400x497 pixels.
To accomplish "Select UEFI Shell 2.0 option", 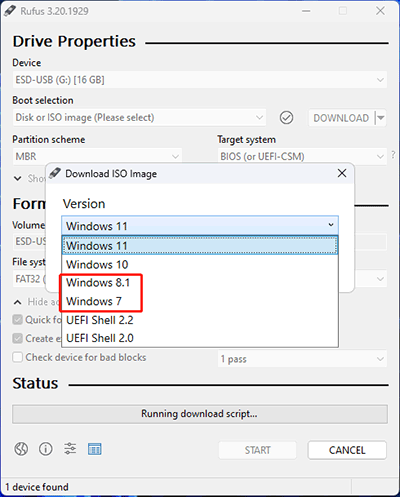I will (200, 338).
